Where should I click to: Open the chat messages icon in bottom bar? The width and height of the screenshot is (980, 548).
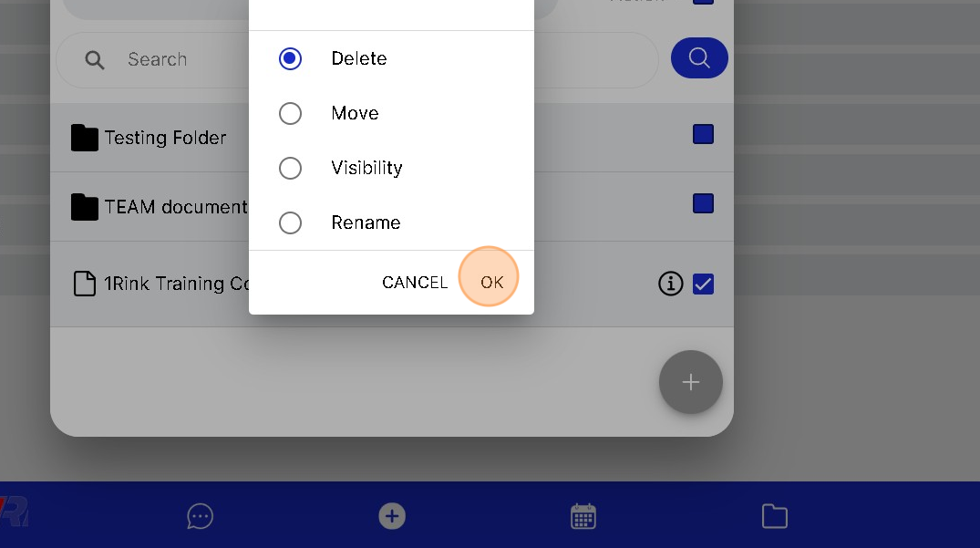tap(200, 516)
